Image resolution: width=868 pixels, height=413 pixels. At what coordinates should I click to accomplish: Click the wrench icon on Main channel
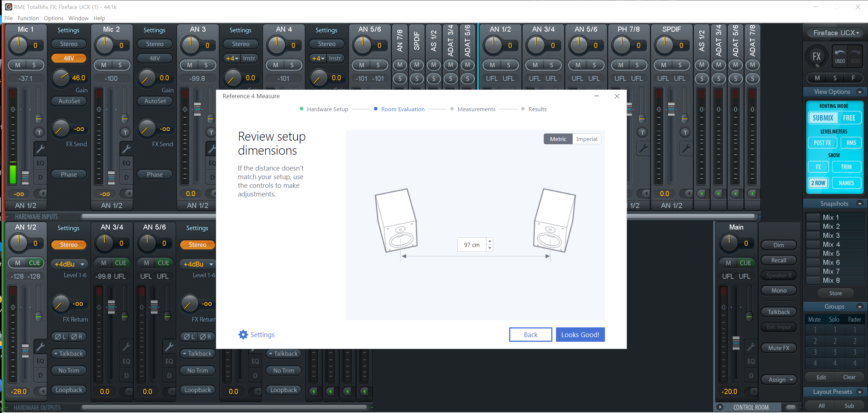point(751,347)
